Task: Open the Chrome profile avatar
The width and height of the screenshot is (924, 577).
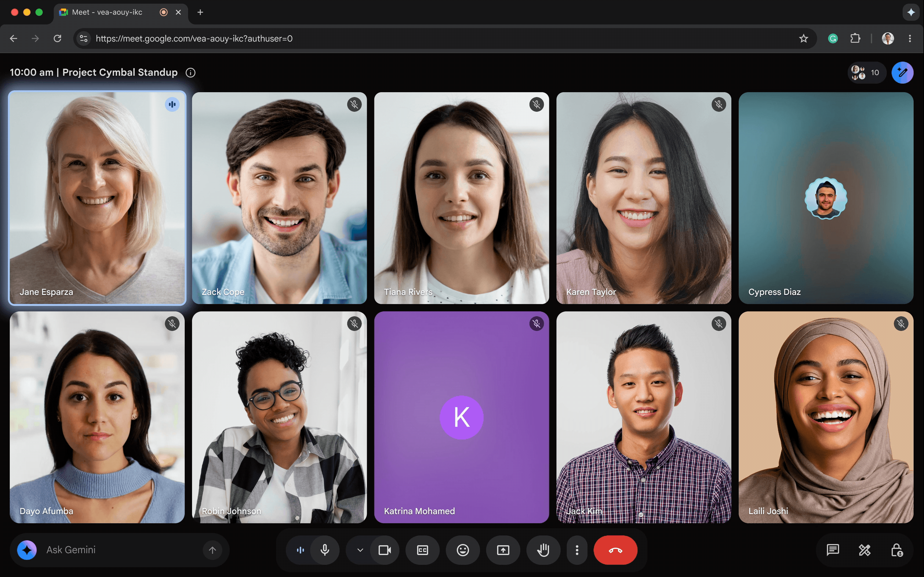Action: 888,38
